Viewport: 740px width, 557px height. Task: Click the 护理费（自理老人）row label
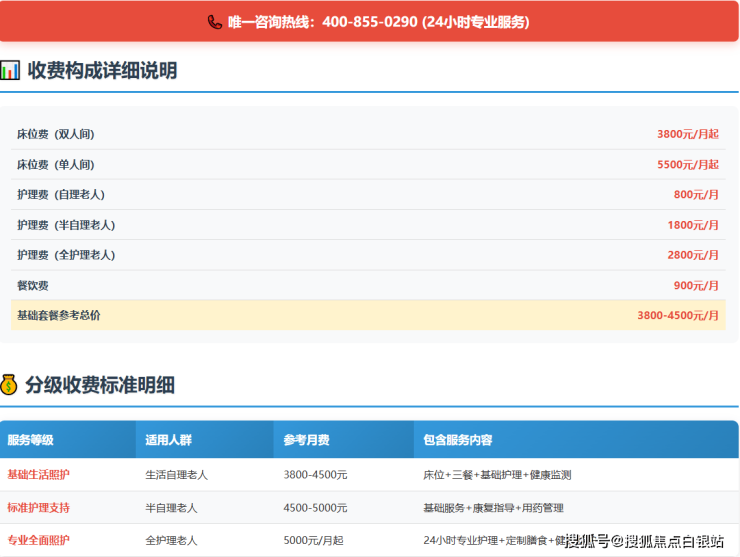[61, 195]
